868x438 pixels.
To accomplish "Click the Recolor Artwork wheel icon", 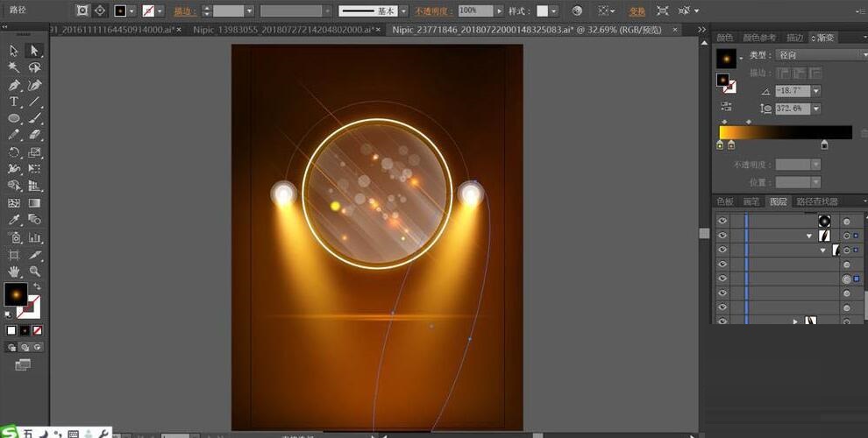I will click(577, 11).
